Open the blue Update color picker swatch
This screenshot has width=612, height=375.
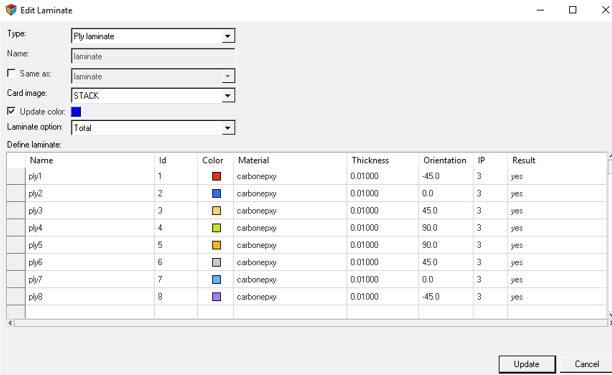pyautogui.click(x=76, y=112)
